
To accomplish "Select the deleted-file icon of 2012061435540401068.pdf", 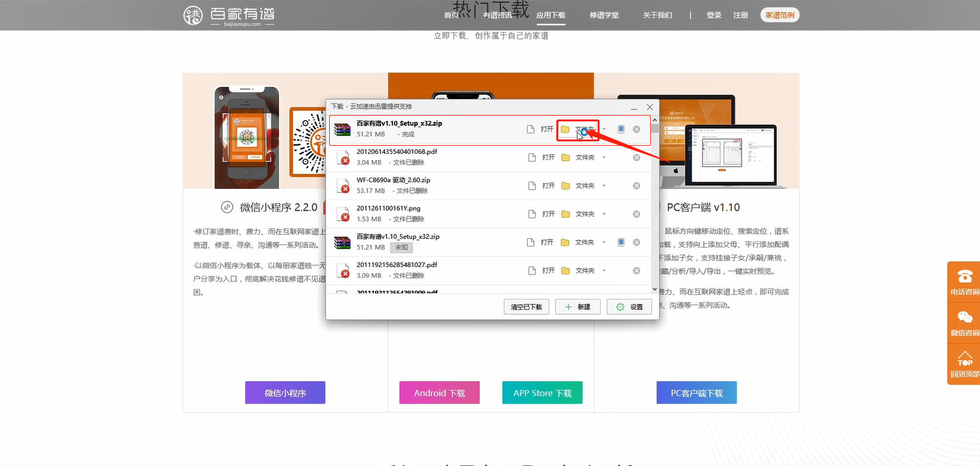I will pos(343,158).
